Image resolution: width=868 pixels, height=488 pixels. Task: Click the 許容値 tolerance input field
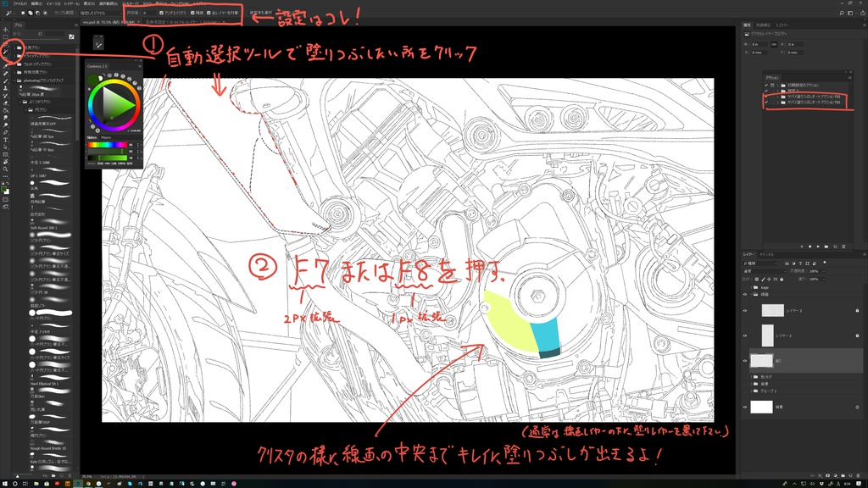pos(149,13)
